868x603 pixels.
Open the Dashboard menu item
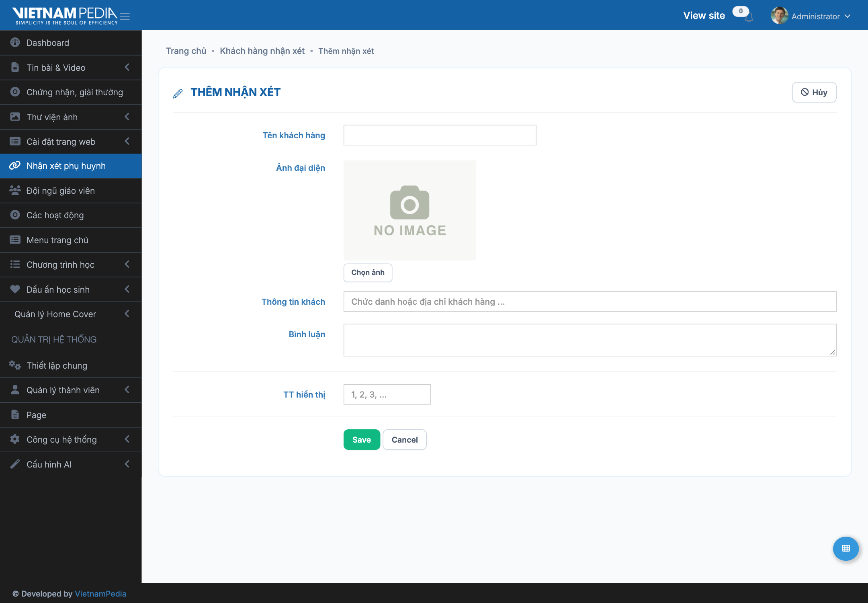(x=71, y=43)
